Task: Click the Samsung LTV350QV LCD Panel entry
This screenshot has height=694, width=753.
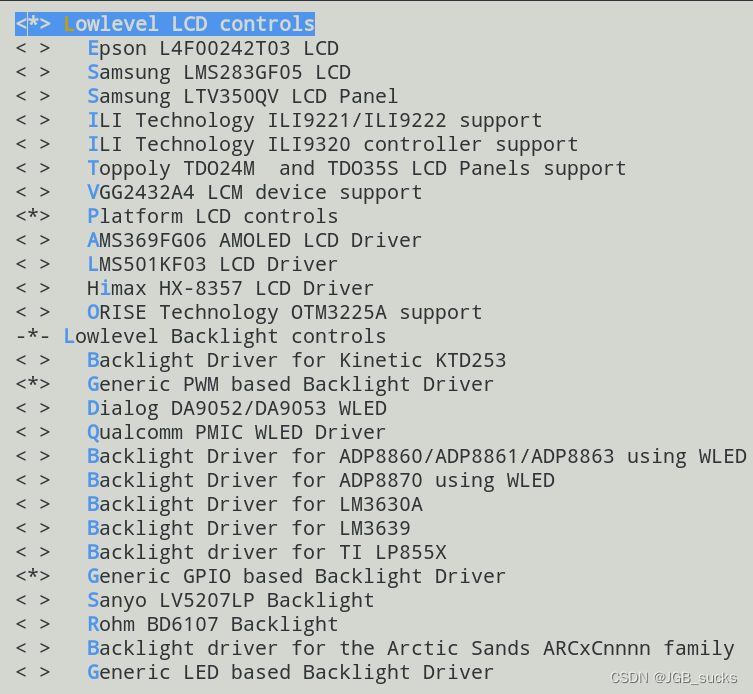Action: 242,96
